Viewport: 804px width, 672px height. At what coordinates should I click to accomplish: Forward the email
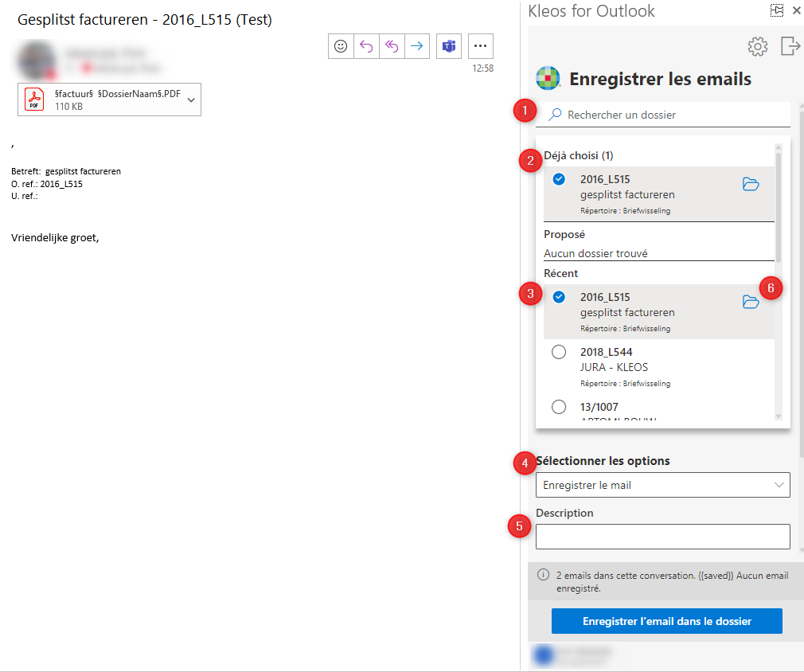[417, 46]
